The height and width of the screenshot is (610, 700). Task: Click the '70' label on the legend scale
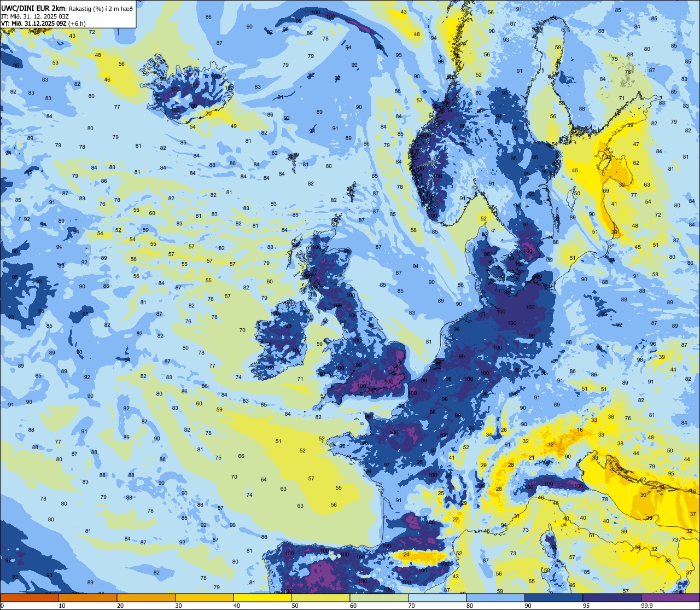click(411, 606)
